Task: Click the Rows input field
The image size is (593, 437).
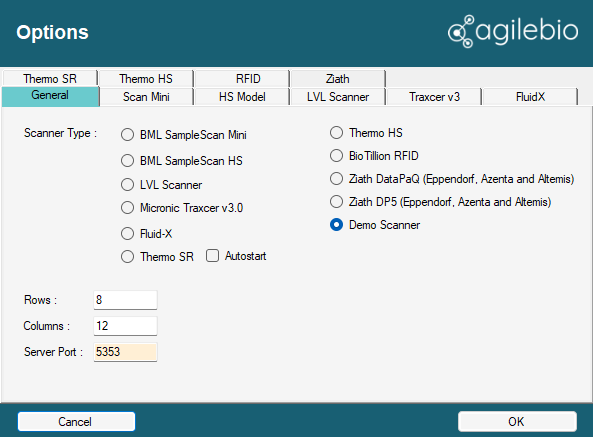Action: (x=125, y=300)
